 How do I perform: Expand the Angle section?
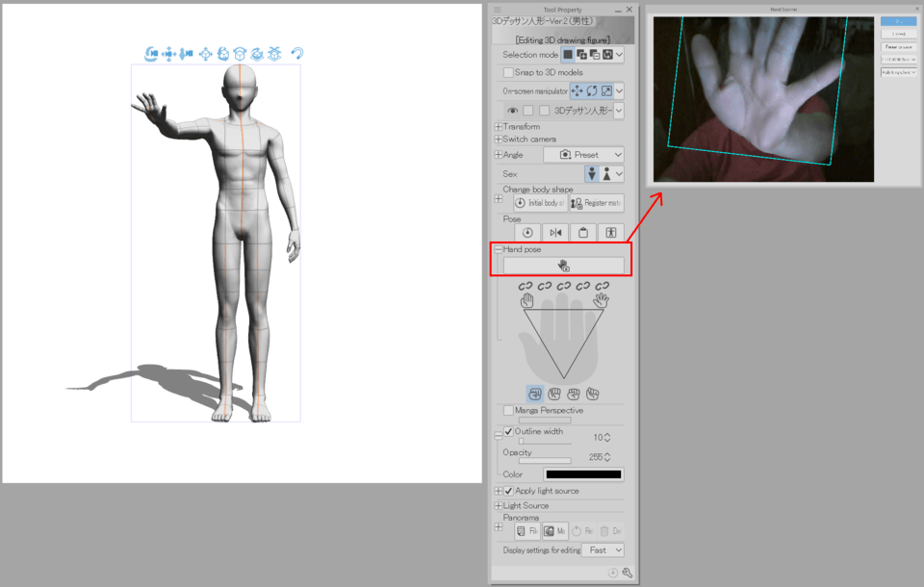click(498, 154)
